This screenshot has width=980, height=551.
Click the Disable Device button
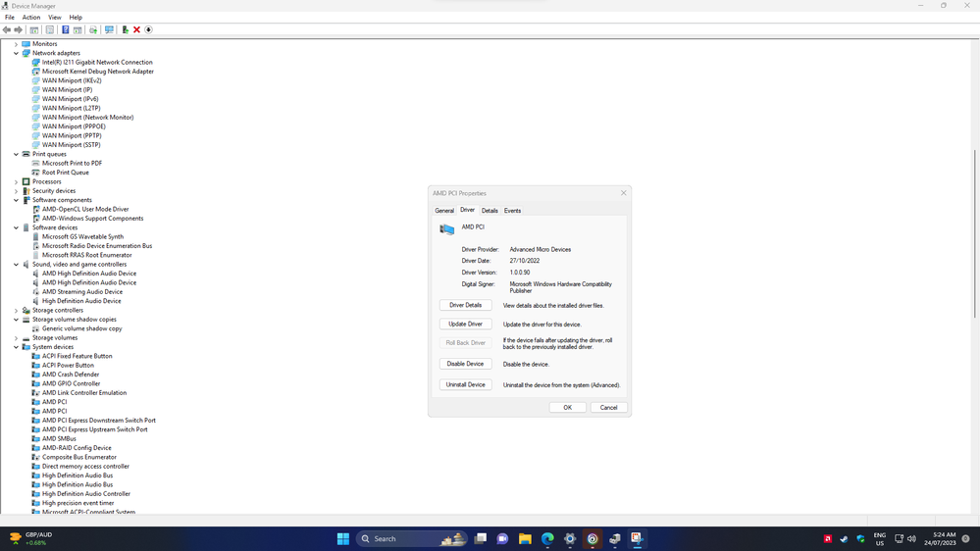coord(466,364)
